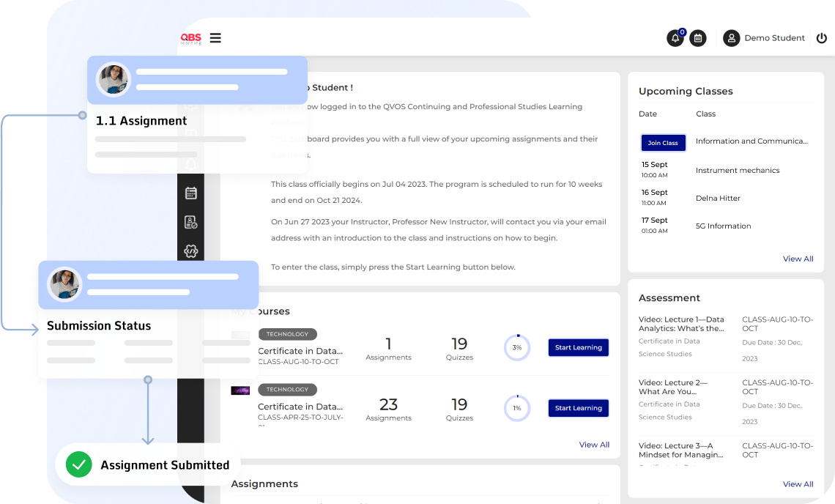
Task: Click the power logout icon
Action: pyautogui.click(x=821, y=38)
